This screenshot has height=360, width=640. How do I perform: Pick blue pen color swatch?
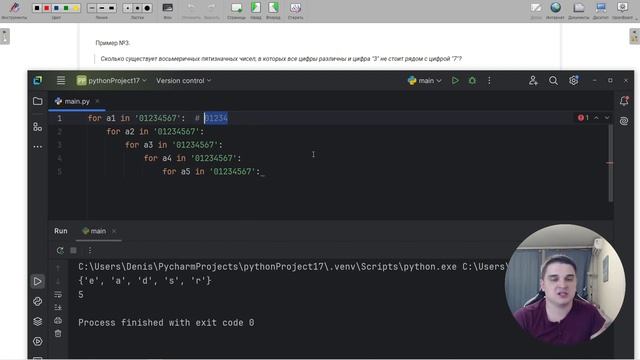(x=56, y=8)
